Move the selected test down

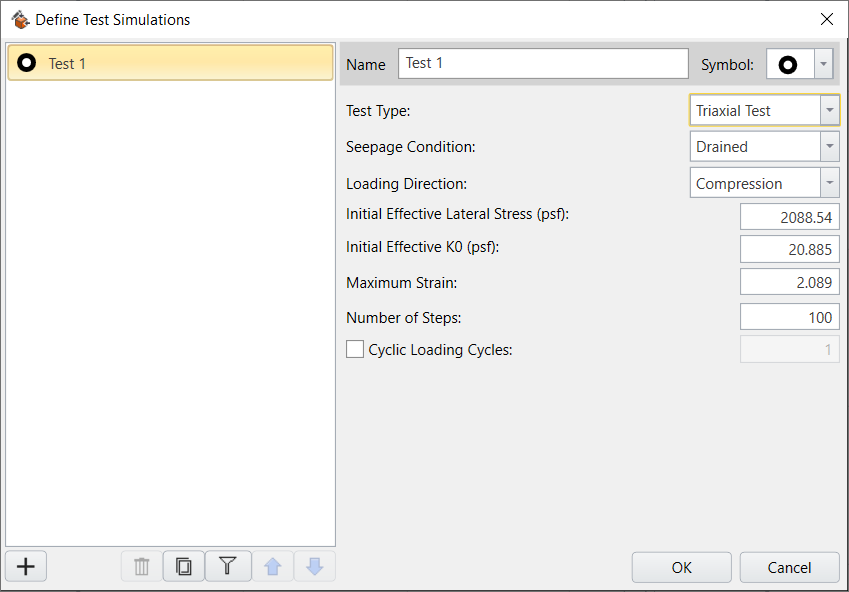(x=314, y=566)
